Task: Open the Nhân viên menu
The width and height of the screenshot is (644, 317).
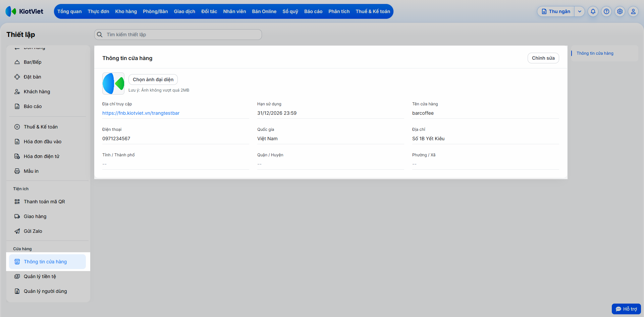Action: (234, 11)
